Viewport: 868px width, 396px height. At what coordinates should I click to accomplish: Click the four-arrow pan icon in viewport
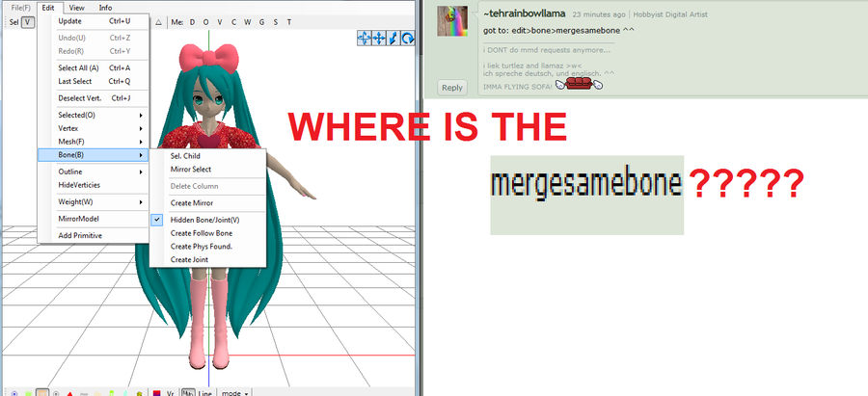[x=379, y=38]
